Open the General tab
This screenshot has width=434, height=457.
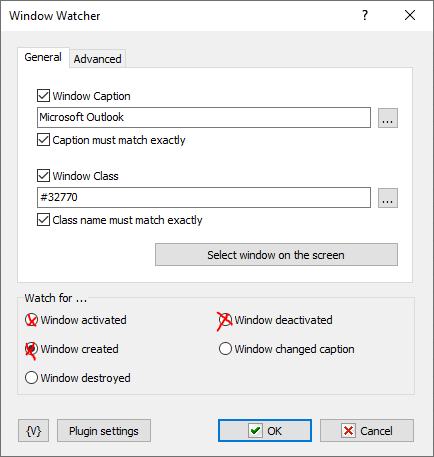(x=43, y=57)
